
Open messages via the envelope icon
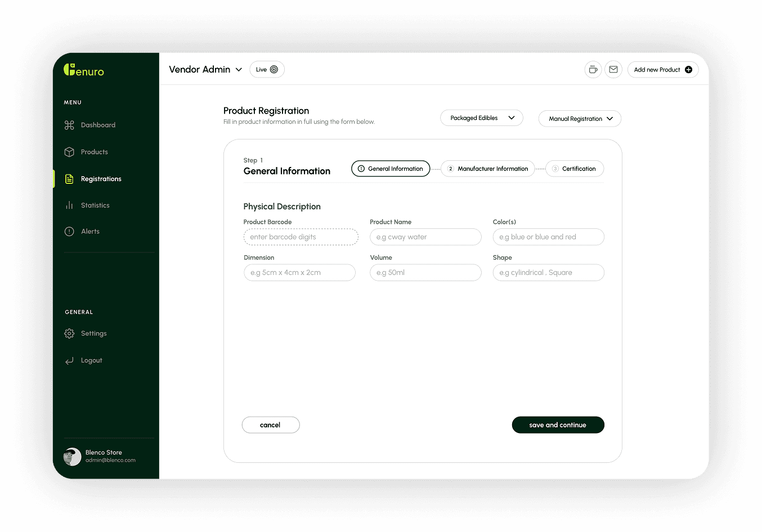(x=613, y=69)
